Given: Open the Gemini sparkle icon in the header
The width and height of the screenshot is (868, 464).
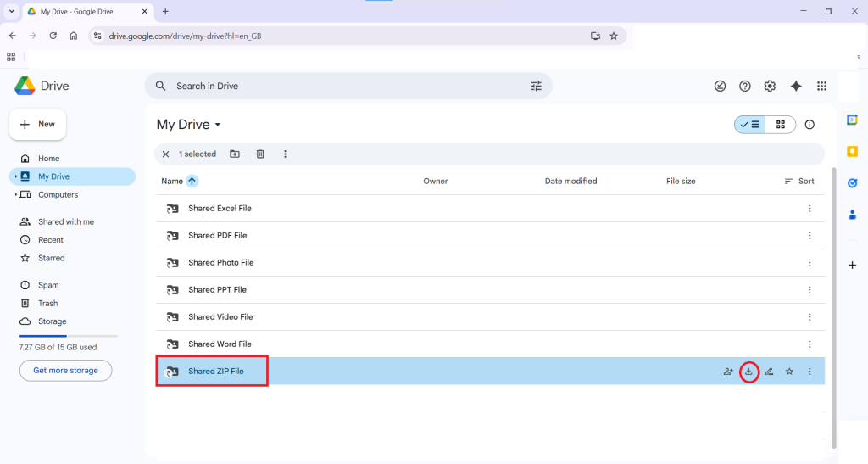Looking at the screenshot, I should coord(796,86).
